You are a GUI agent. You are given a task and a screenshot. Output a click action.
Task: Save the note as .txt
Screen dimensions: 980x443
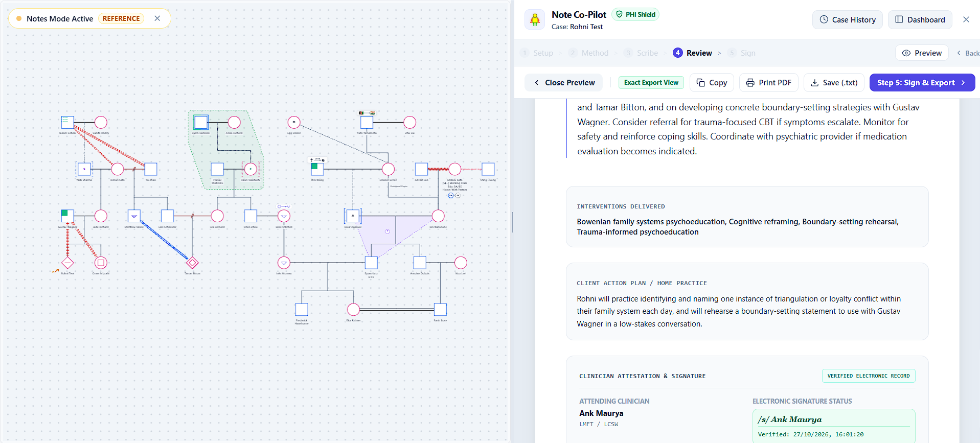[x=834, y=83]
